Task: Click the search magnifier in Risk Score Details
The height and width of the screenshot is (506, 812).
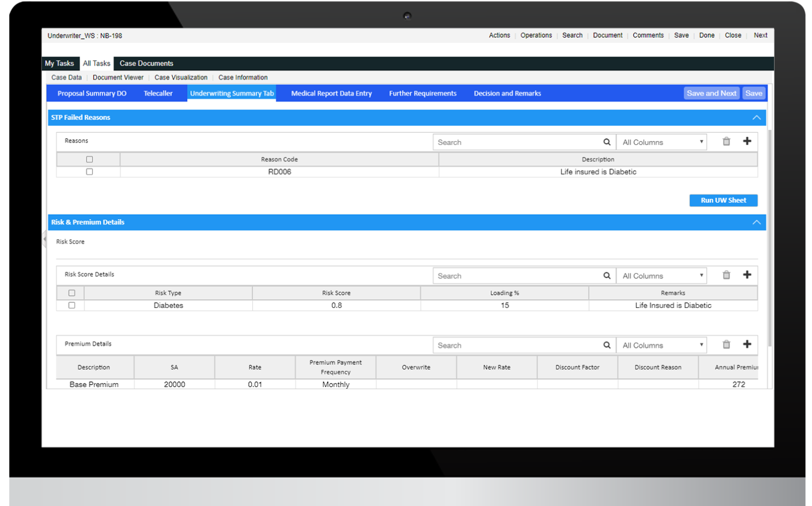Action: pos(606,276)
